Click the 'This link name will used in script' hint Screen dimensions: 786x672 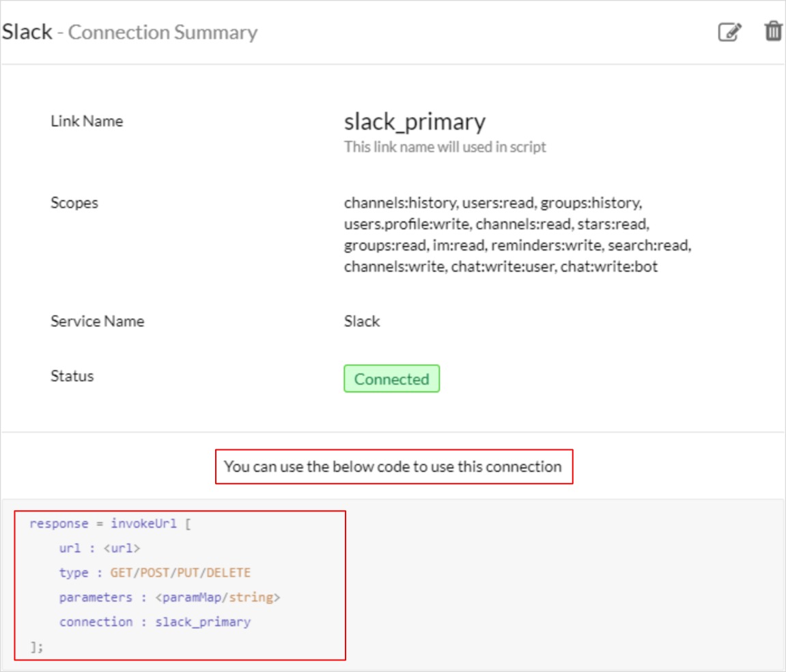pyautogui.click(x=445, y=147)
